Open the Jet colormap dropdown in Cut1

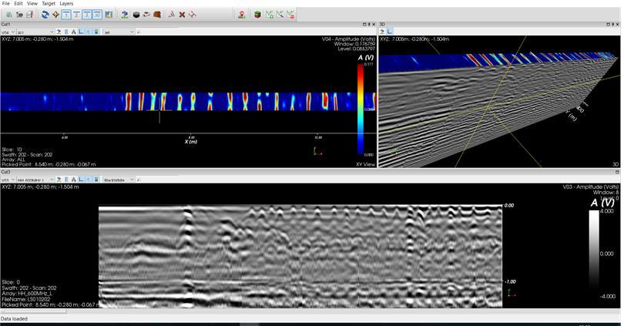click(x=119, y=32)
